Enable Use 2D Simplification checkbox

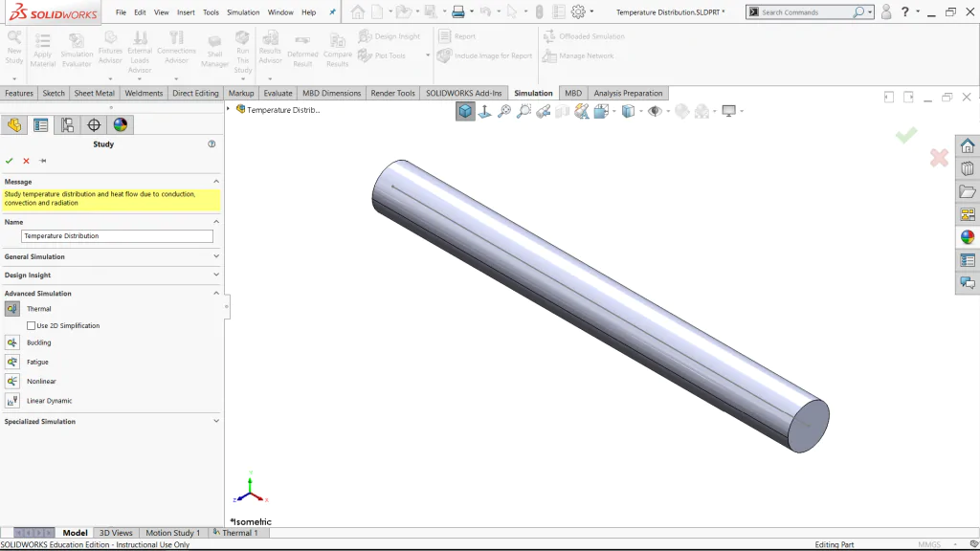32,325
